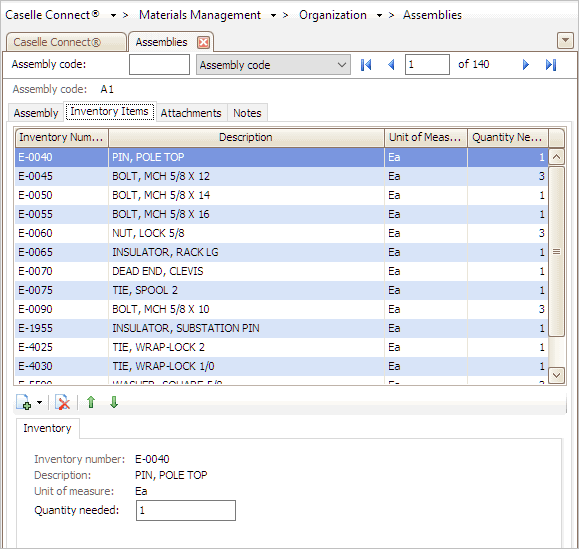The image size is (579, 549).
Task: Select row E-0090 in the grid
Action: [x=281, y=309]
